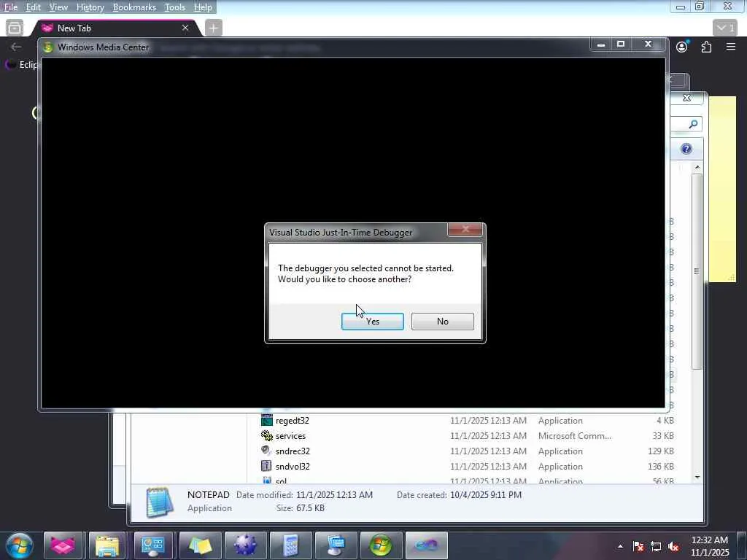Open the Edit menu in the browser

pyautogui.click(x=33, y=7)
